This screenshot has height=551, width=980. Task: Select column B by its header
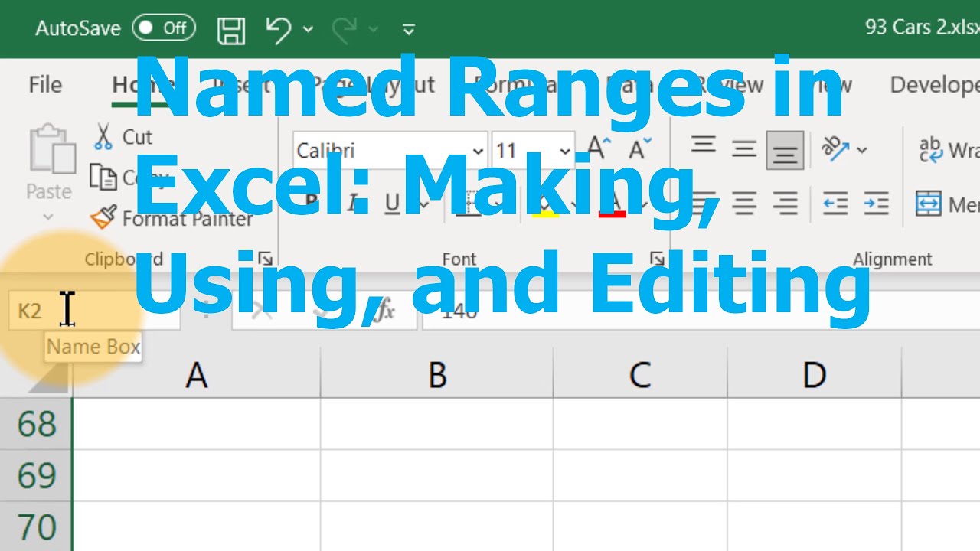click(437, 376)
